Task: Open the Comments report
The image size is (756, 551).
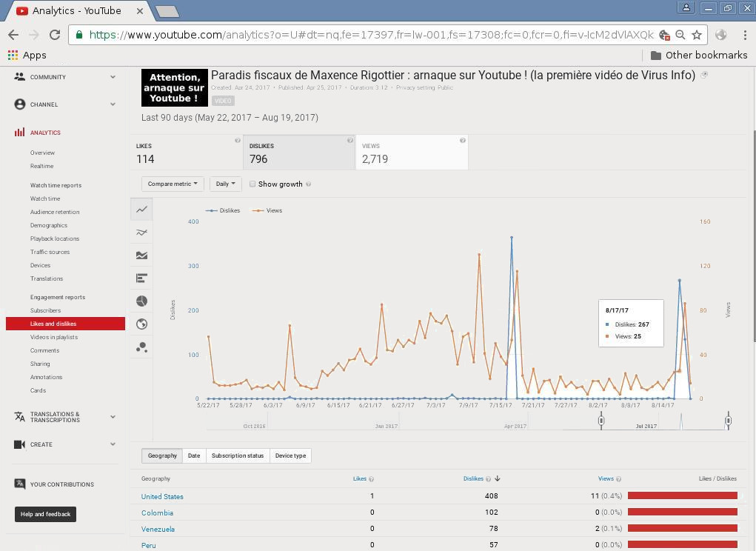Action: point(45,350)
